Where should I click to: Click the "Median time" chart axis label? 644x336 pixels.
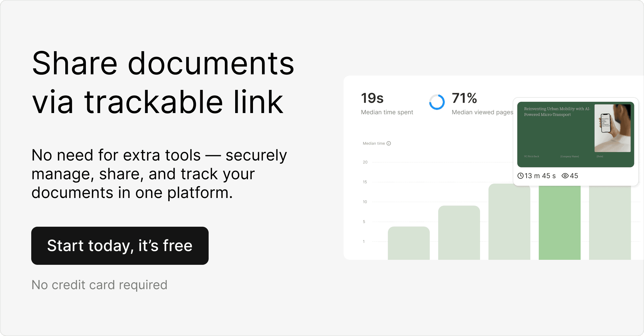point(374,143)
